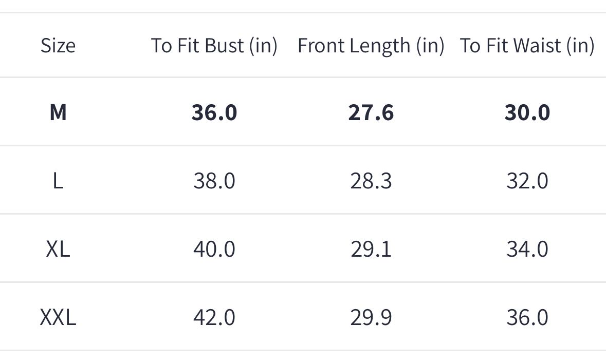Click waist value 30.0 for size M
This screenshot has width=606, height=364.
527,112
